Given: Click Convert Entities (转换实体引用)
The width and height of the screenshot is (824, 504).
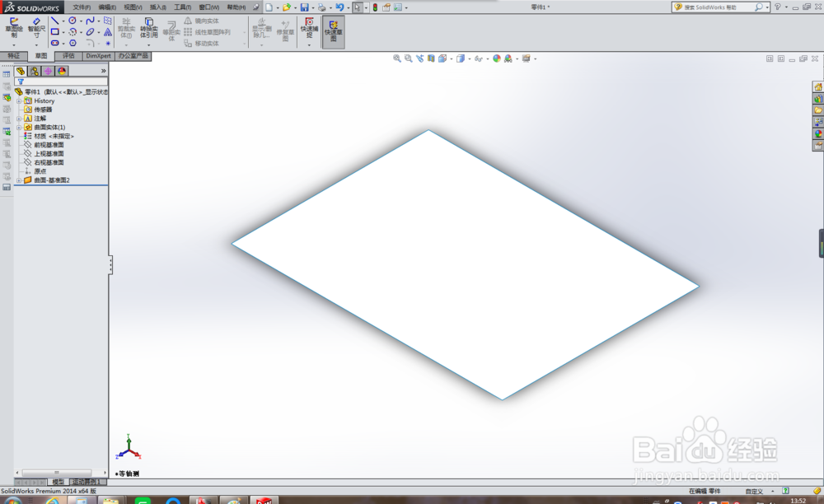Looking at the screenshot, I should click(148, 28).
